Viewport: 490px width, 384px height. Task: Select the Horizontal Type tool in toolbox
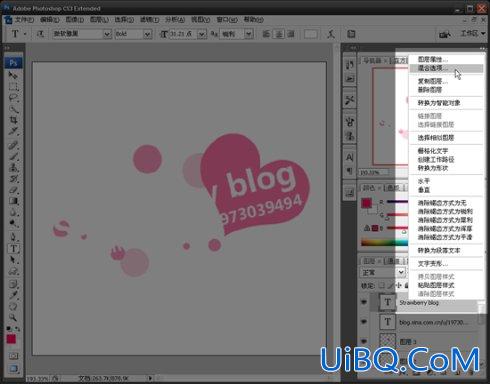(13, 248)
